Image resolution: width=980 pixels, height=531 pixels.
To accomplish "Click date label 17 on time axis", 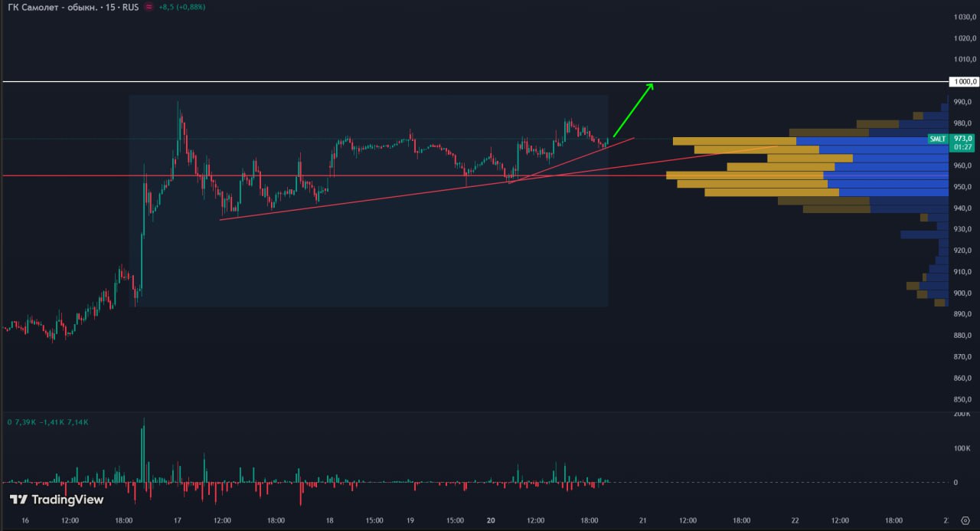I will 177,520.
